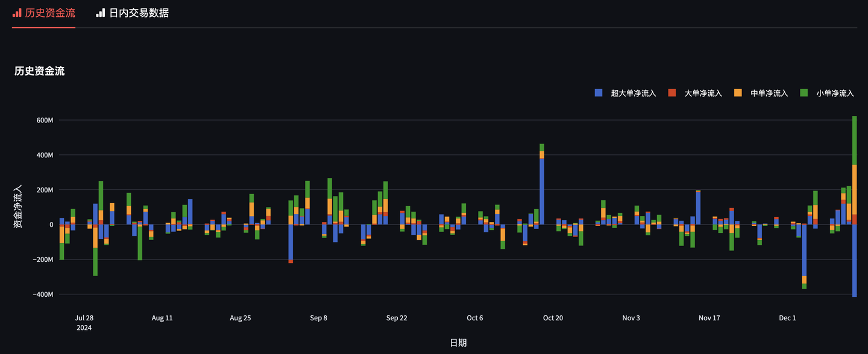Click the 资金净流入 y-axis title
The image size is (868, 354).
pos(17,206)
